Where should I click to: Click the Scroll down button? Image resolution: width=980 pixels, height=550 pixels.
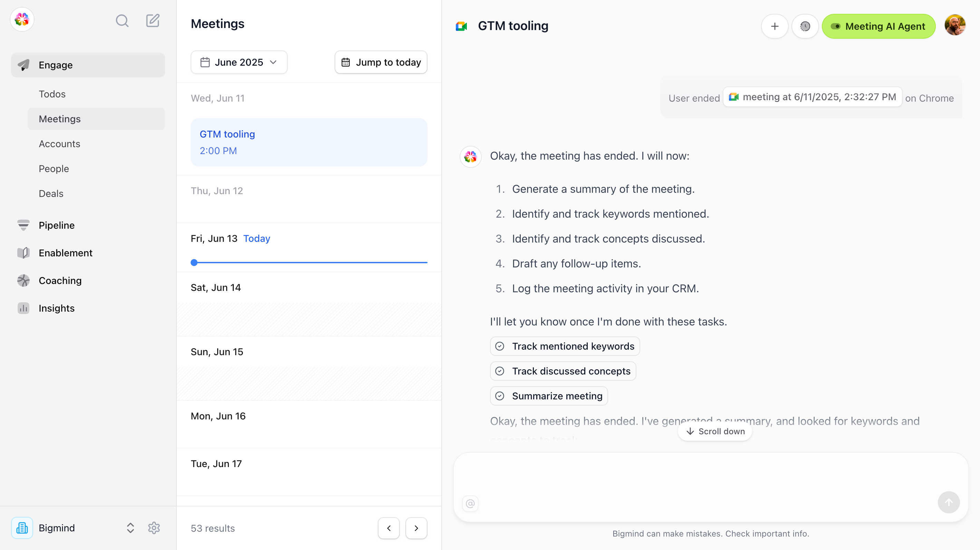[x=715, y=431]
